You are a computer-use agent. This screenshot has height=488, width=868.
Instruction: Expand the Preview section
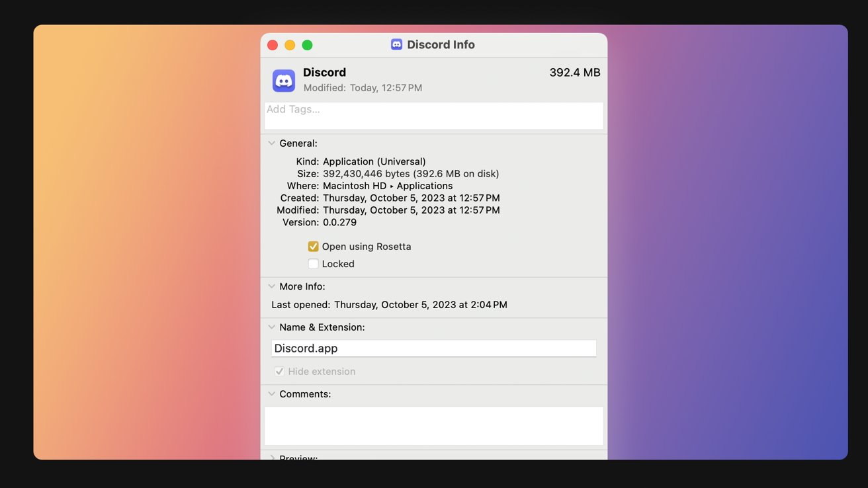272,457
